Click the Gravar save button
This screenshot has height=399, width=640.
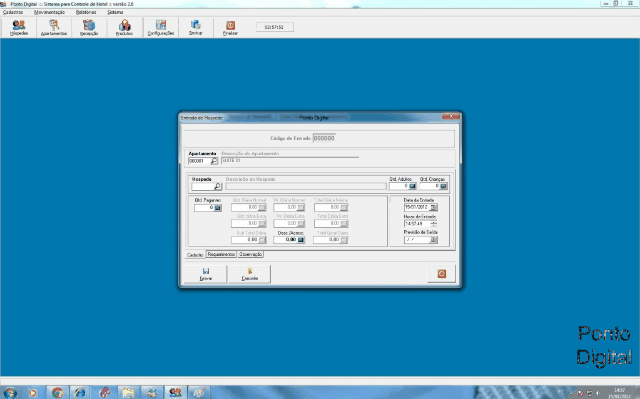coord(205,274)
